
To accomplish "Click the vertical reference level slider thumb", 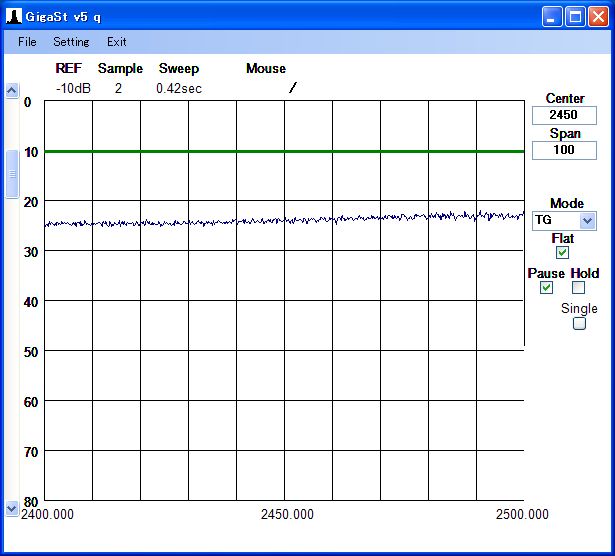I will [x=12, y=175].
